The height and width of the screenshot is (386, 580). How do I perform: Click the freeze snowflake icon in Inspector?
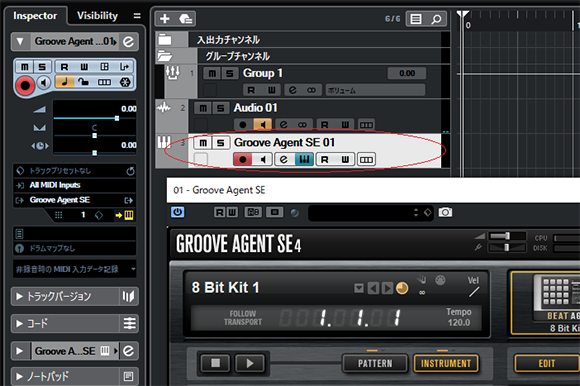pos(125,82)
